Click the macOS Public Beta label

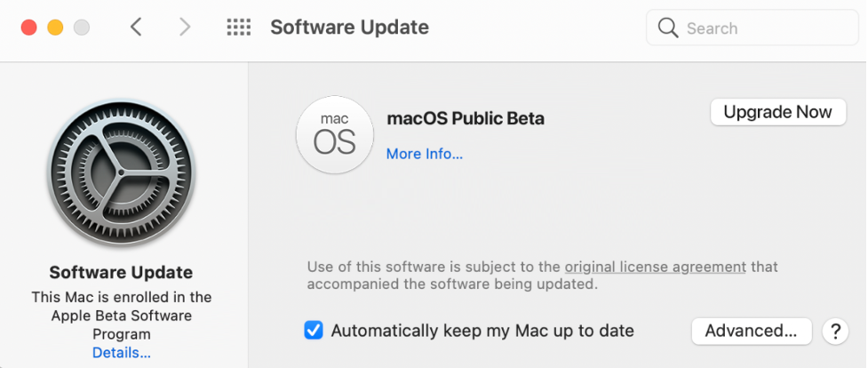[x=466, y=118]
